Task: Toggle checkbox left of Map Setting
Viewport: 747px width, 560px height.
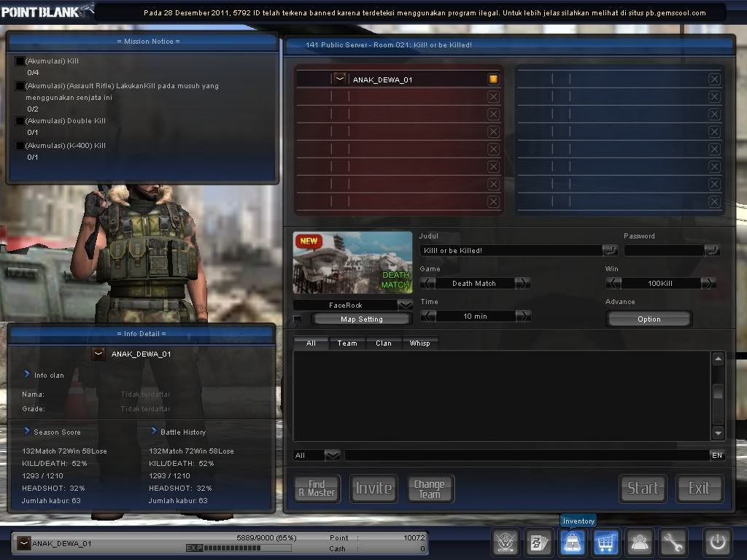Action: coord(298,319)
